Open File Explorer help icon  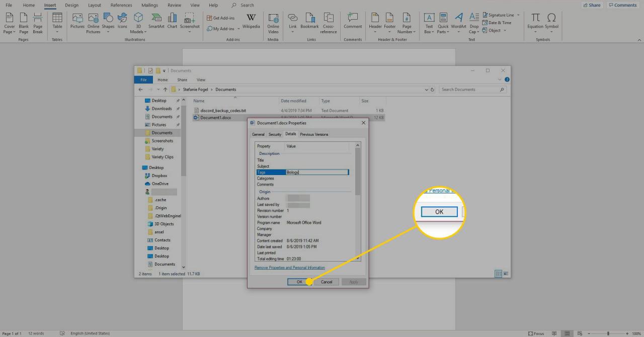(x=507, y=79)
